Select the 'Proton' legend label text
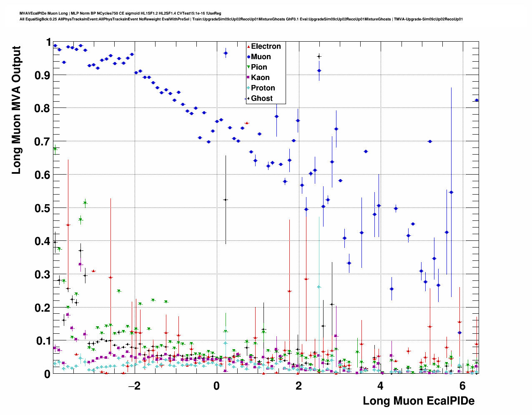The width and height of the screenshot is (532, 415). [263, 88]
